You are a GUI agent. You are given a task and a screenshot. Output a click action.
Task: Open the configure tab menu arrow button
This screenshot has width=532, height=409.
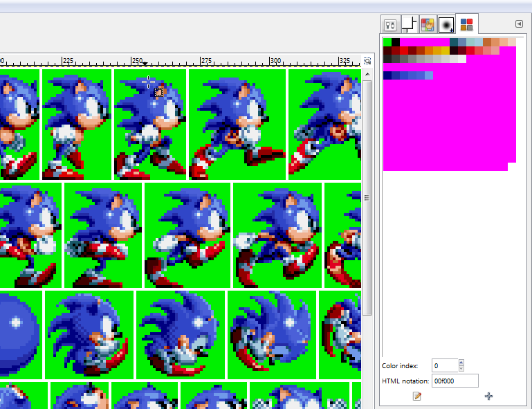[x=519, y=24]
